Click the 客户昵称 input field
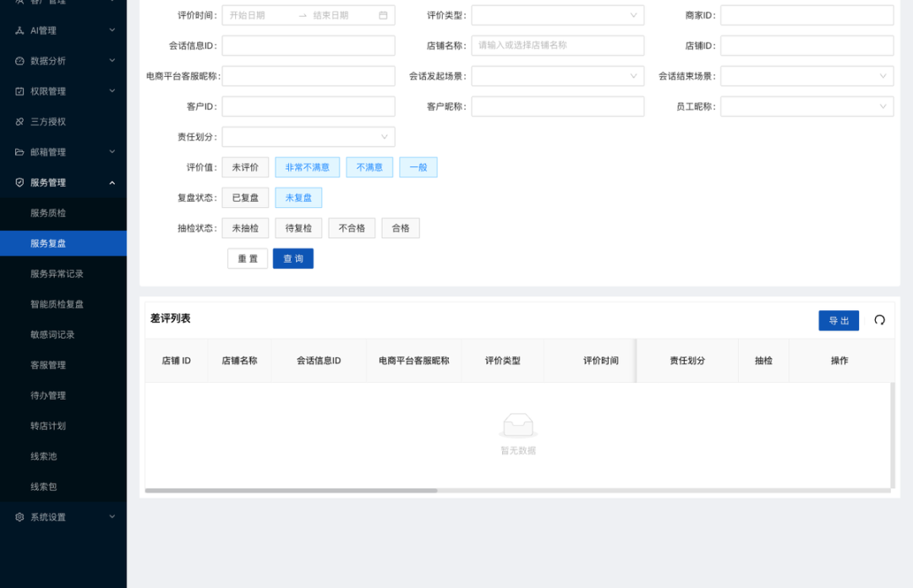Image resolution: width=913 pixels, height=588 pixels. 558,106
